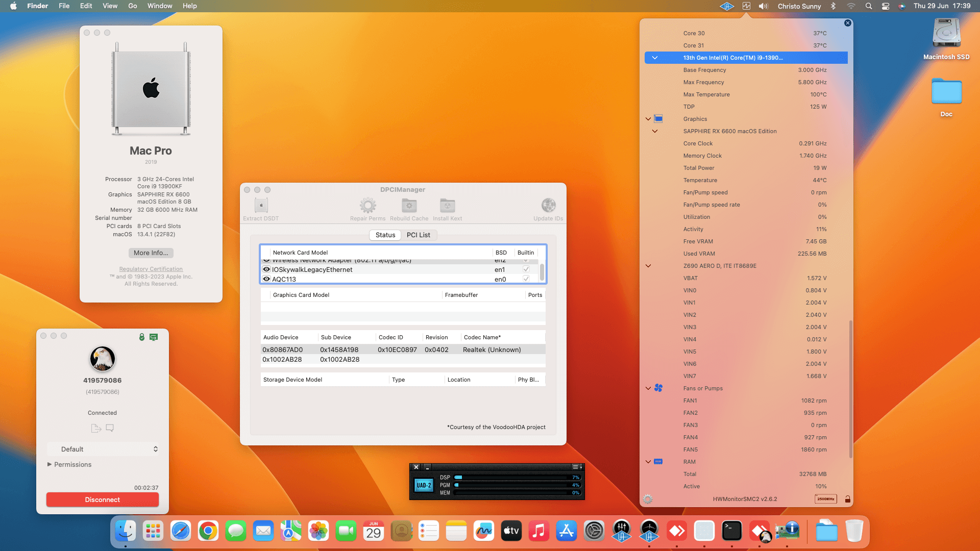The height and width of the screenshot is (551, 980).
Task: Select the Update IDs globe icon
Action: 548,205
